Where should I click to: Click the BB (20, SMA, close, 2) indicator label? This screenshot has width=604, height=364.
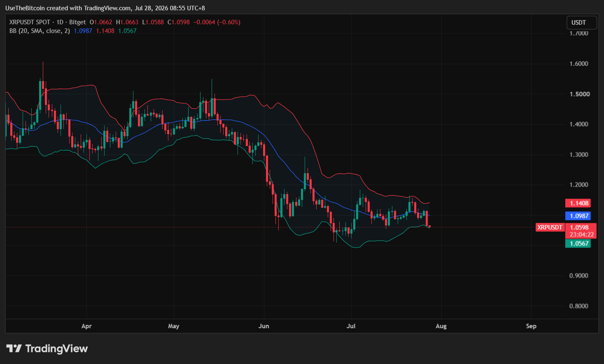[39, 31]
